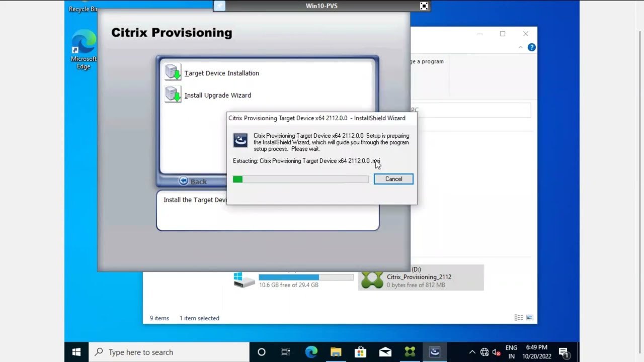Viewport: 644px width, 362px height.
Task: Click the '9 items' status text
Action: click(159, 318)
